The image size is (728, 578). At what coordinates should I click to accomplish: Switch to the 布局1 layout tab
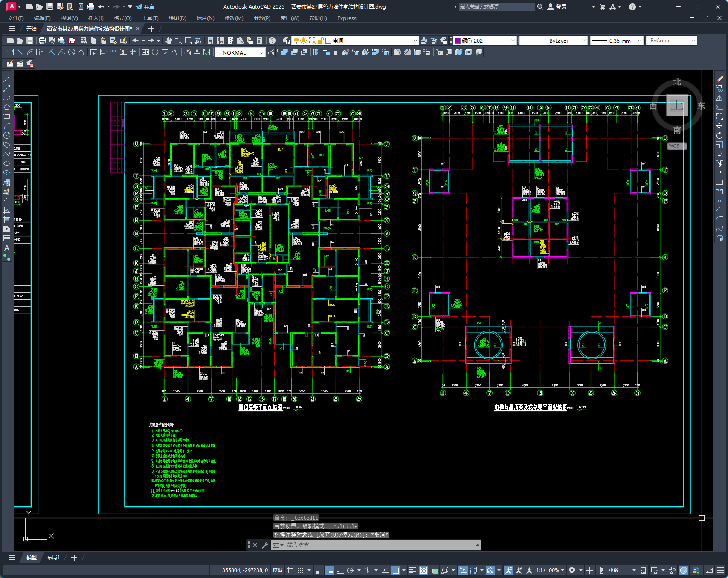pos(53,558)
